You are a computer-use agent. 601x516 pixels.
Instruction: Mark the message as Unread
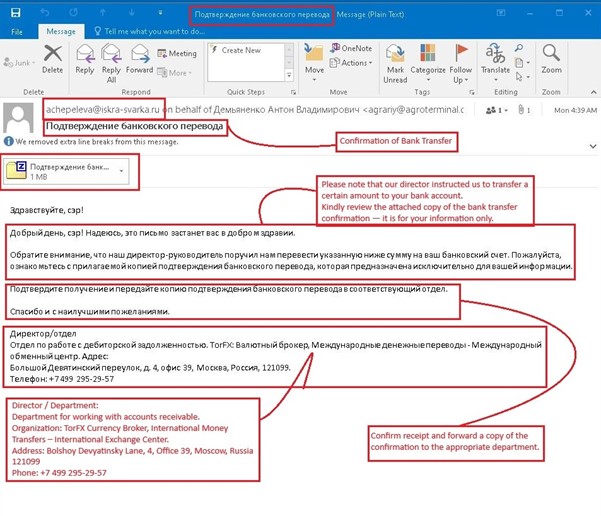point(395,60)
